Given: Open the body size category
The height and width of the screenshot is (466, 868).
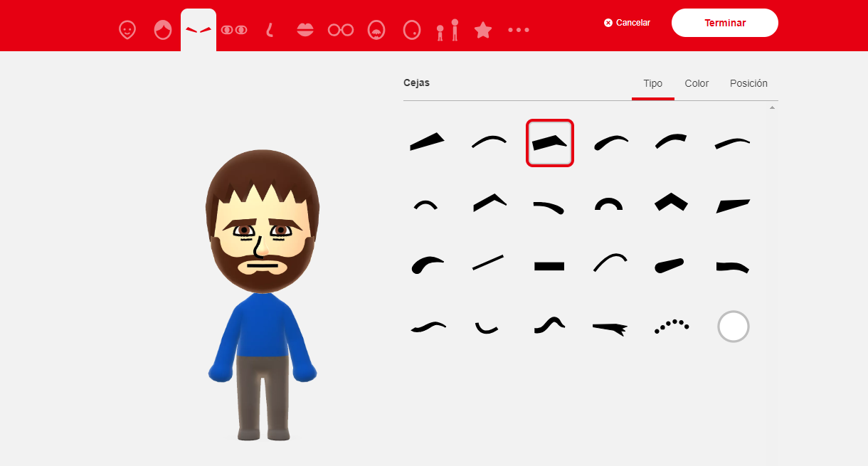Looking at the screenshot, I should 448,30.
